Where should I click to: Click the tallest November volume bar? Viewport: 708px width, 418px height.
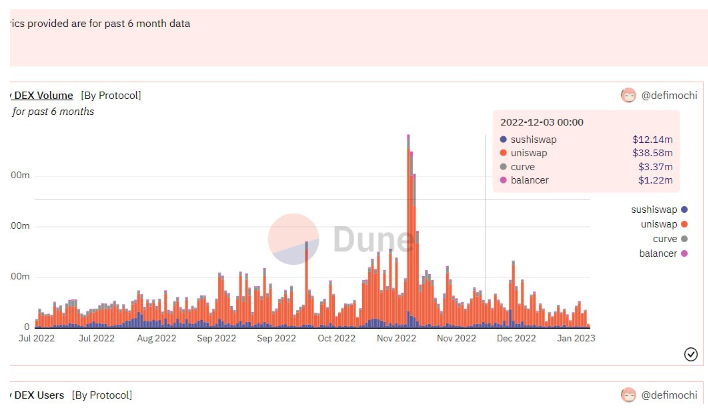point(408,231)
